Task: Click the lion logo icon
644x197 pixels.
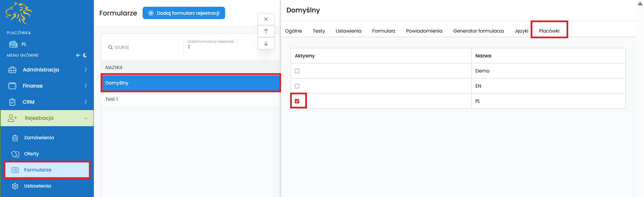Action: pyautogui.click(x=19, y=13)
